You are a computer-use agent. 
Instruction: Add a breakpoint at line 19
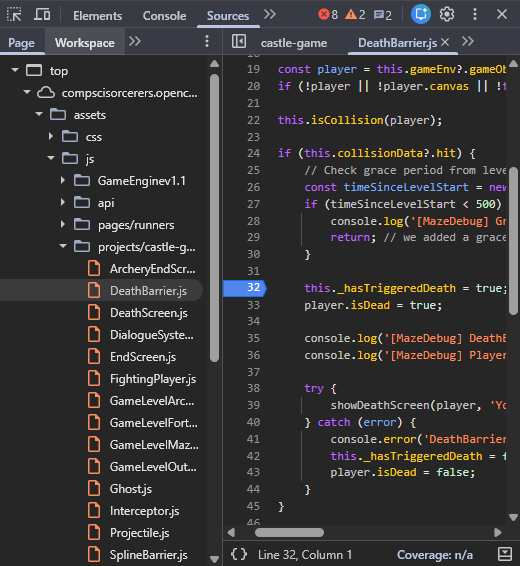coord(254,69)
